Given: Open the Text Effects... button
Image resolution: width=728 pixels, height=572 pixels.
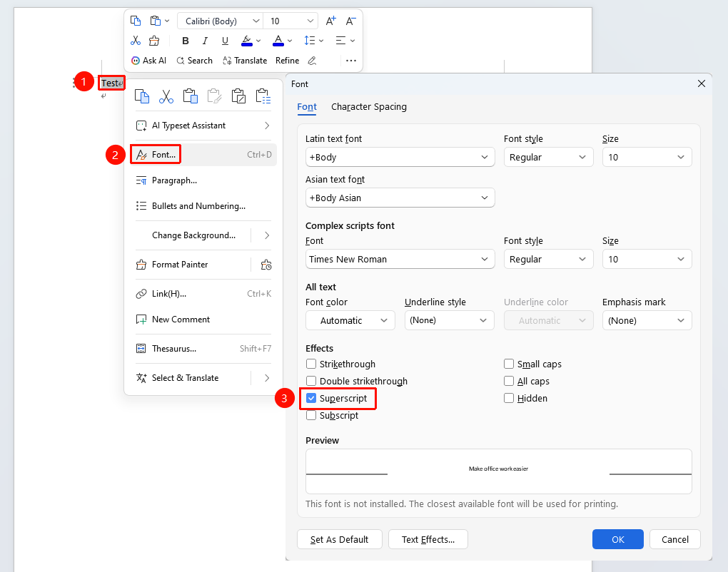Looking at the screenshot, I should point(428,539).
